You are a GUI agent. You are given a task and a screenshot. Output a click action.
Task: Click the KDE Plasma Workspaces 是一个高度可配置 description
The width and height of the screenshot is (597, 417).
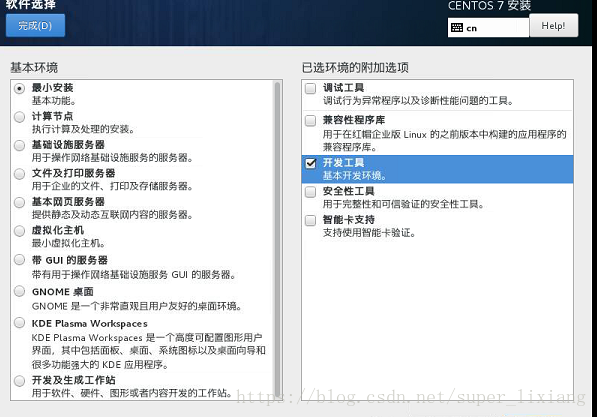(x=148, y=351)
